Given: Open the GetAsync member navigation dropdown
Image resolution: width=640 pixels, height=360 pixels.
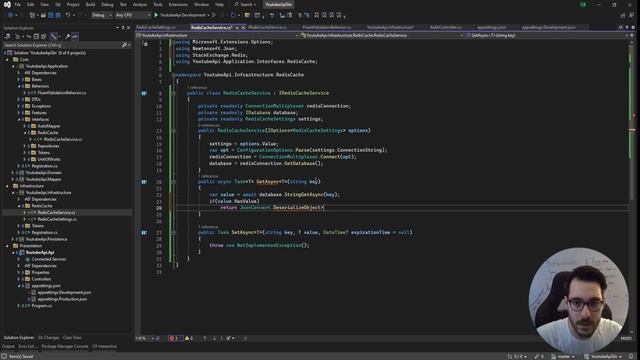Looking at the screenshot, I should click(x=547, y=36).
